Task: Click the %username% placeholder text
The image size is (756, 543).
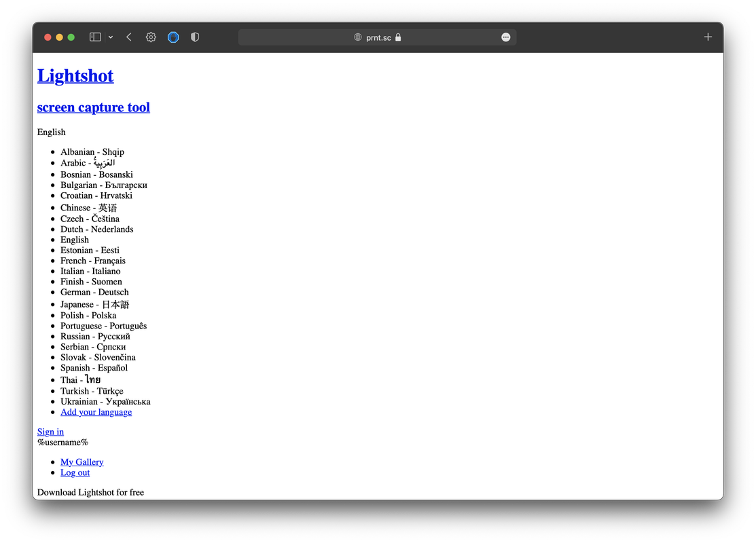Action: 62,443
